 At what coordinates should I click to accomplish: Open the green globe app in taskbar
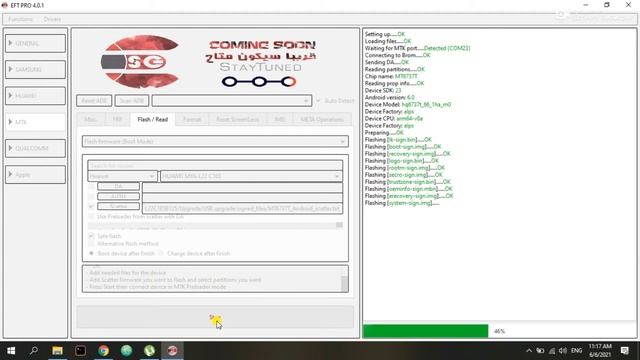[x=127, y=350]
